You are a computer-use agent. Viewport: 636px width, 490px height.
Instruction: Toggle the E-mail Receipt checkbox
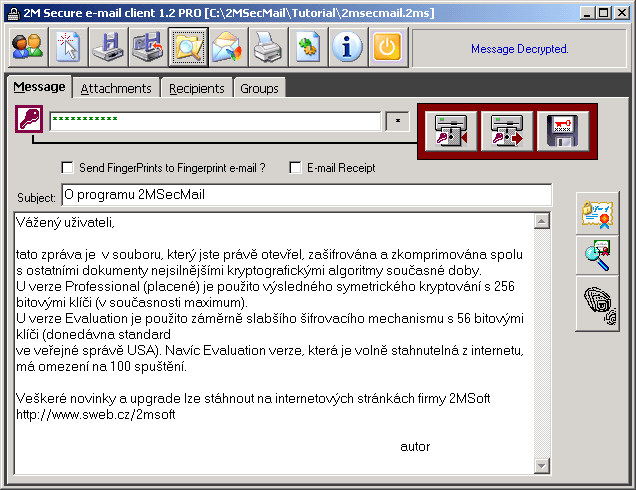(295, 168)
